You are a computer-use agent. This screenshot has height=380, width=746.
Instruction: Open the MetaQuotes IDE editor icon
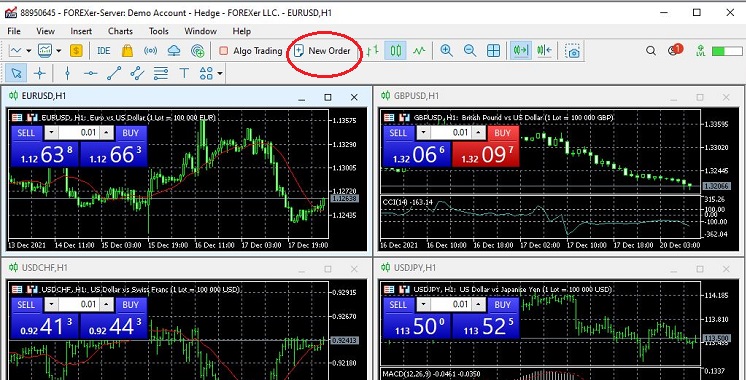click(x=104, y=50)
